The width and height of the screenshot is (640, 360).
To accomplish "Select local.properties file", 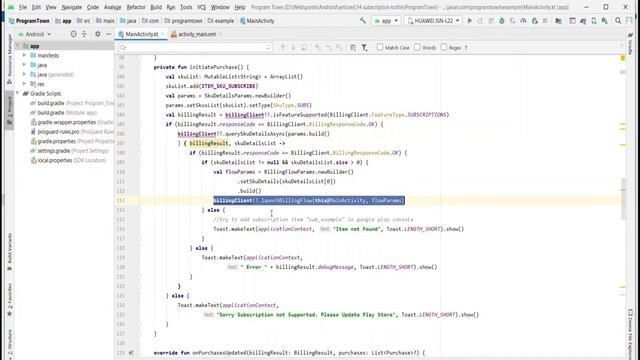I will (68, 160).
